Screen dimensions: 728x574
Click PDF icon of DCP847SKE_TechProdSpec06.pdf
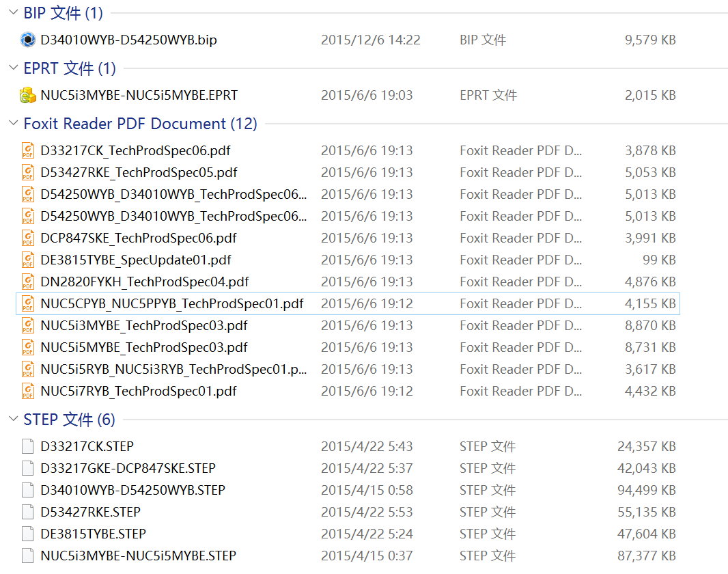28,238
